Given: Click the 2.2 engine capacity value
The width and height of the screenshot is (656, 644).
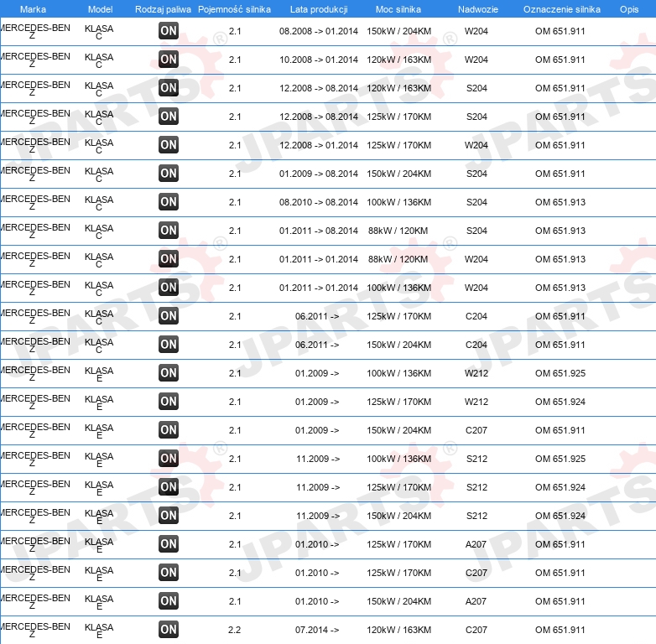Looking at the screenshot, I should coord(235,630).
